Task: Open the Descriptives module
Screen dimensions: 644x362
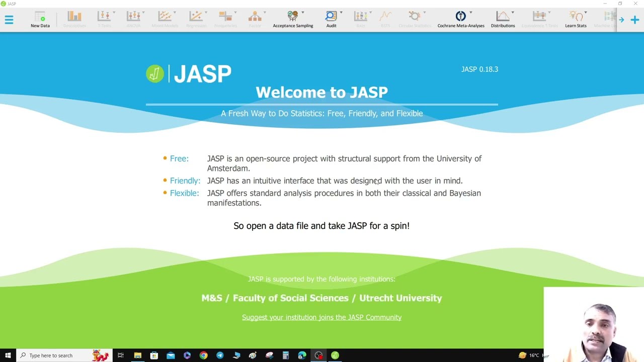Action: (74, 20)
